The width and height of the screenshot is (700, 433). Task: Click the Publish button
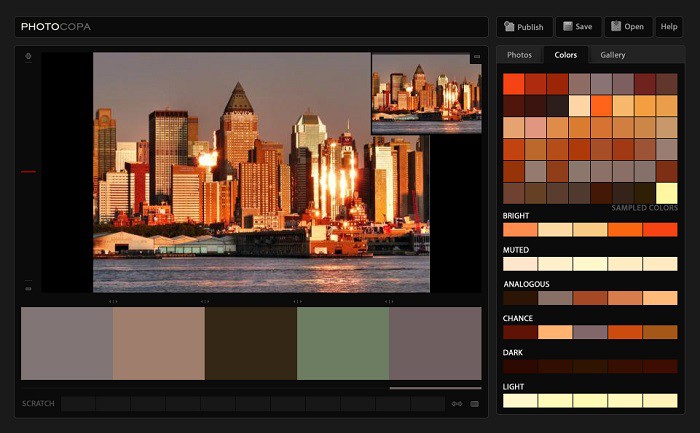[524, 27]
